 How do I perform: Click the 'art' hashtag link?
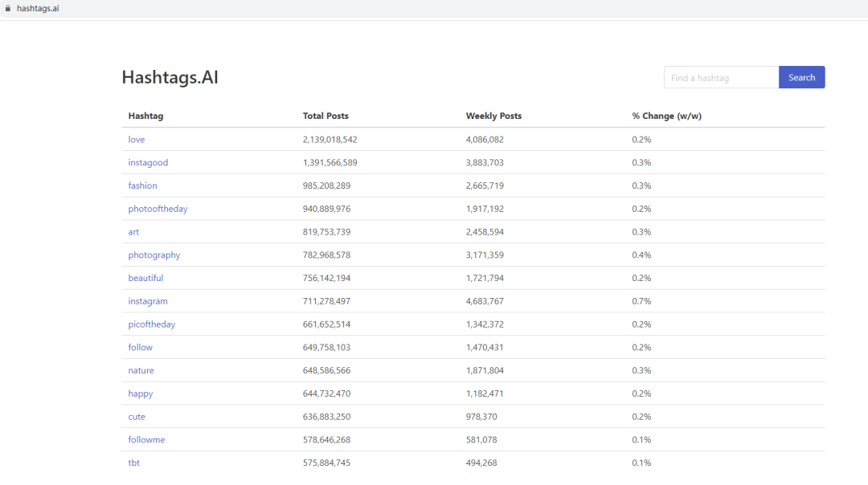pyautogui.click(x=133, y=232)
